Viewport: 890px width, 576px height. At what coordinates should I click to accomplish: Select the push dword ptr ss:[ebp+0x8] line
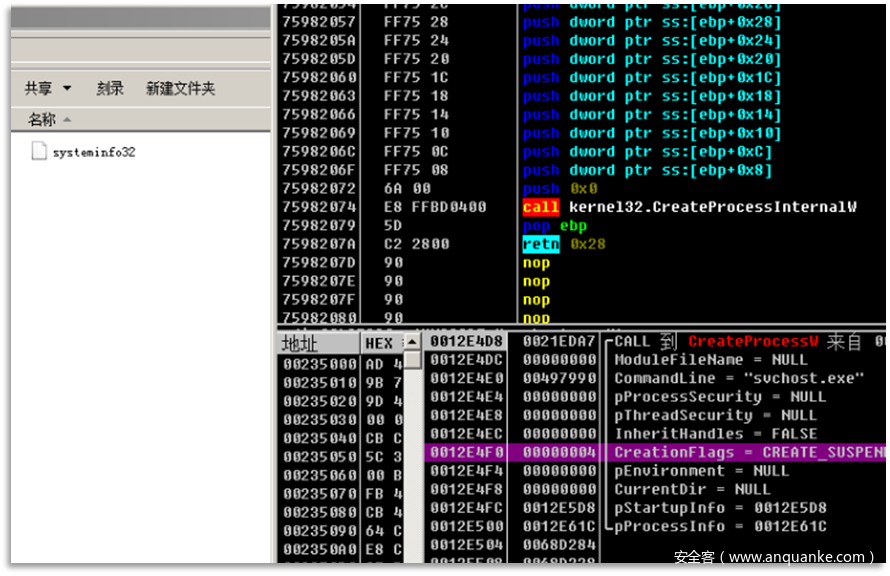point(647,170)
